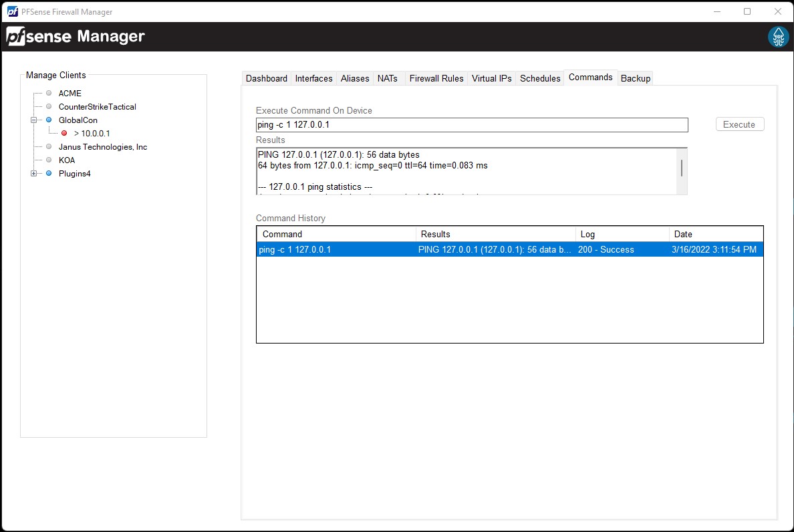Screen dimensions: 794x532
Task: Select KOA client in tree
Action: pyautogui.click(x=67, y=160)
